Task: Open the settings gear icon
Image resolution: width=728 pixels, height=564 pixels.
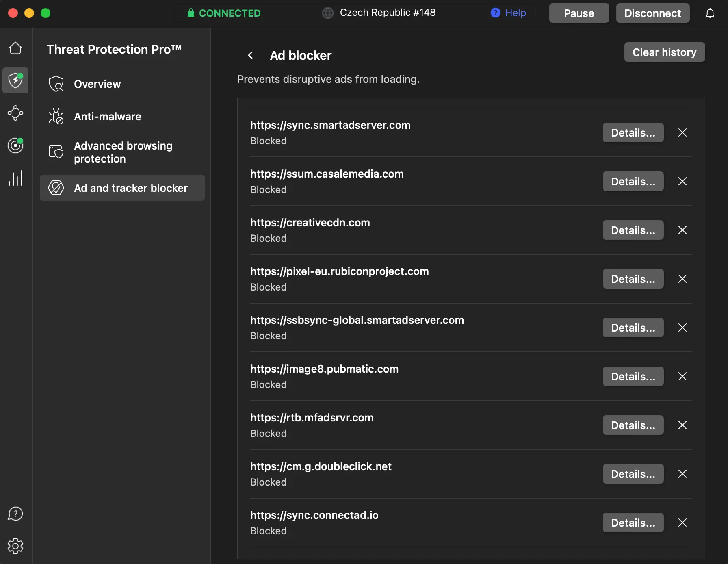Action: pos(15,546)
